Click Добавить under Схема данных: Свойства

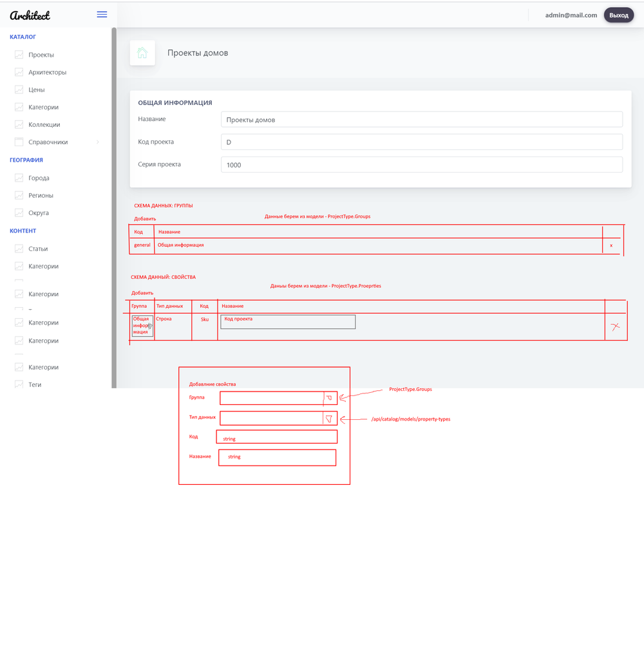point(142,293)
